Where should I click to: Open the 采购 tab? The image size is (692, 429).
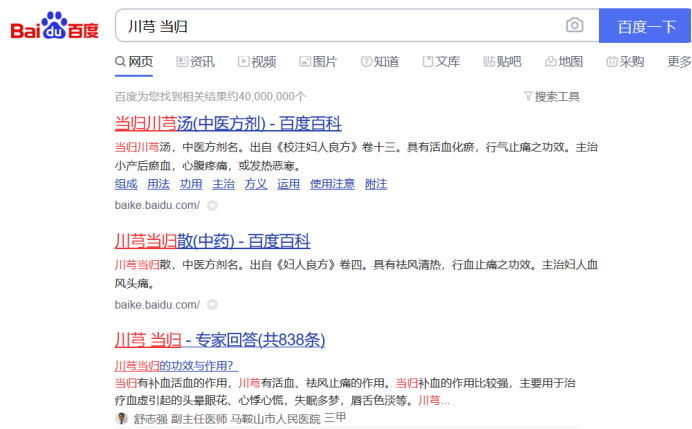[x=625, y=61]
